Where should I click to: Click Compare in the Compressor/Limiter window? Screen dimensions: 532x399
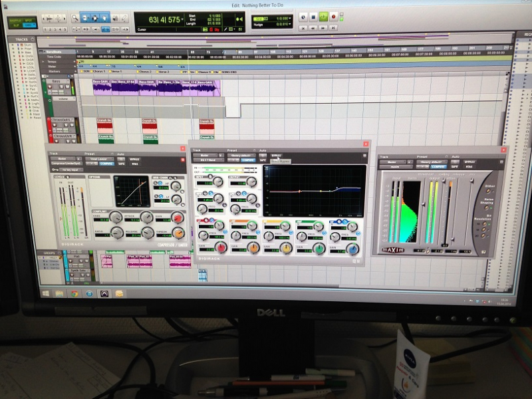coord(106,164)
